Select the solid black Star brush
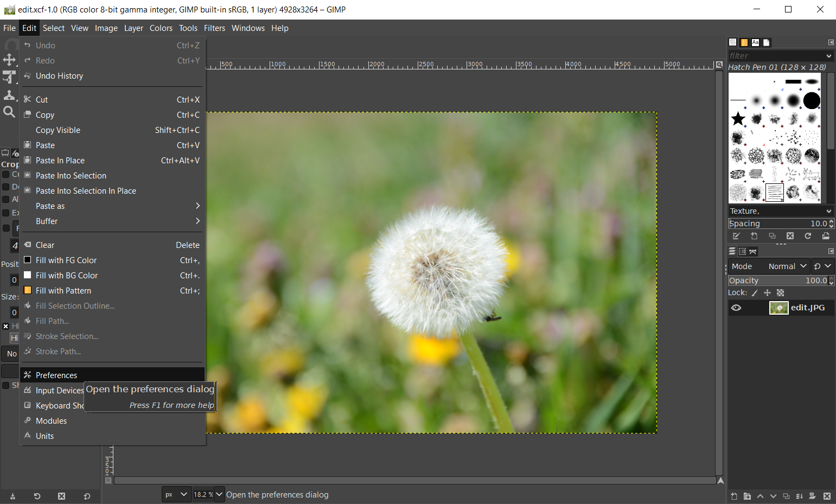Screen dimensions: 836x504 (x=738, y=118)
